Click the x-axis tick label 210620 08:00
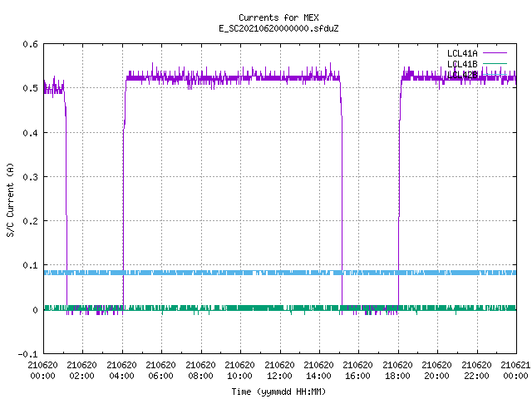 (200, 371)
